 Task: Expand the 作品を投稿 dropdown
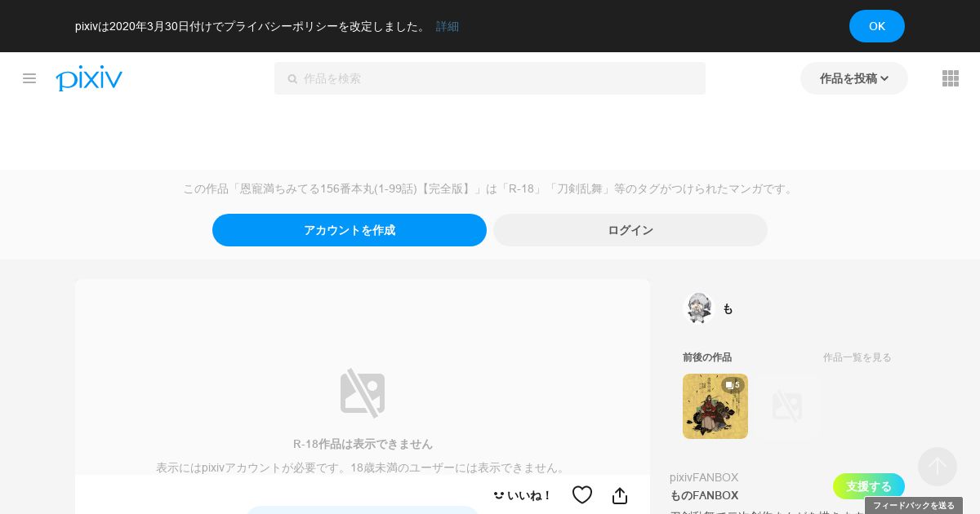tap(854, 78)
